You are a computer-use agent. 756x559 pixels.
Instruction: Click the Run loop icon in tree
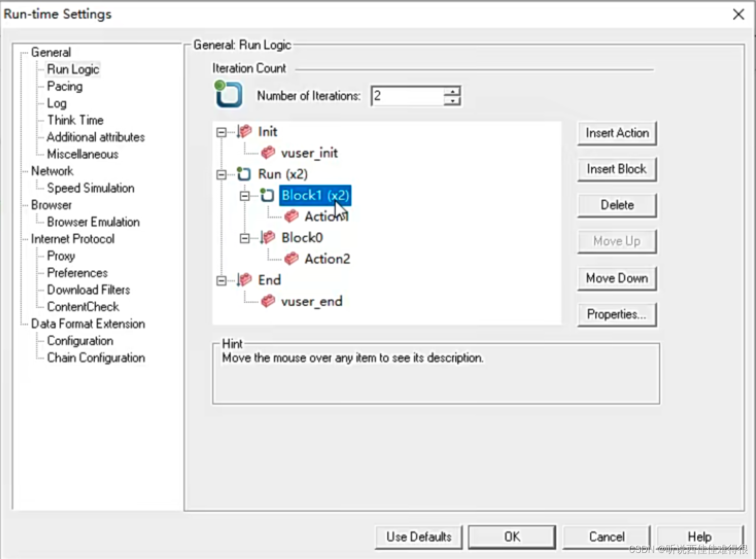pyautogui.click(x=244, y=174)
